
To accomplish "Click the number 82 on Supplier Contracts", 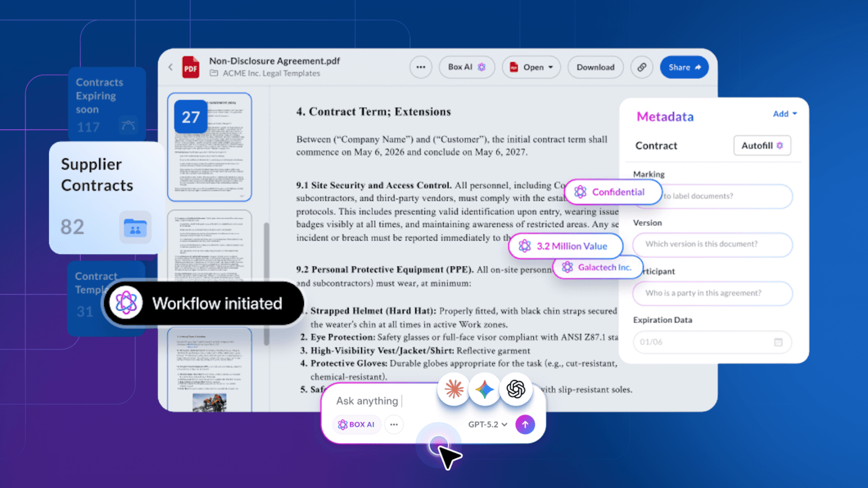I will [x=72, y=227].
